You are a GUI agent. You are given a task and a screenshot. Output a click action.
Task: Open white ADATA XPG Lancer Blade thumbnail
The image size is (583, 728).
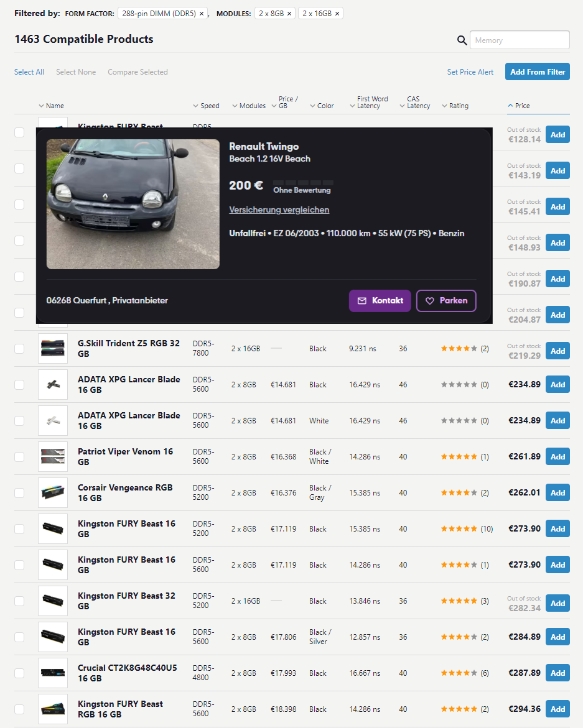point(53,421)
